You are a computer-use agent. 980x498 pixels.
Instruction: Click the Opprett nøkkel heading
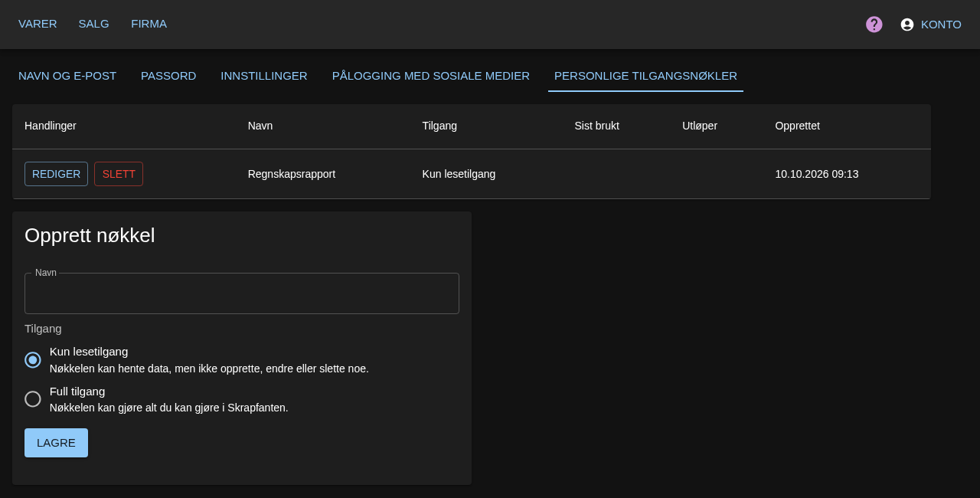coord(90,235)
